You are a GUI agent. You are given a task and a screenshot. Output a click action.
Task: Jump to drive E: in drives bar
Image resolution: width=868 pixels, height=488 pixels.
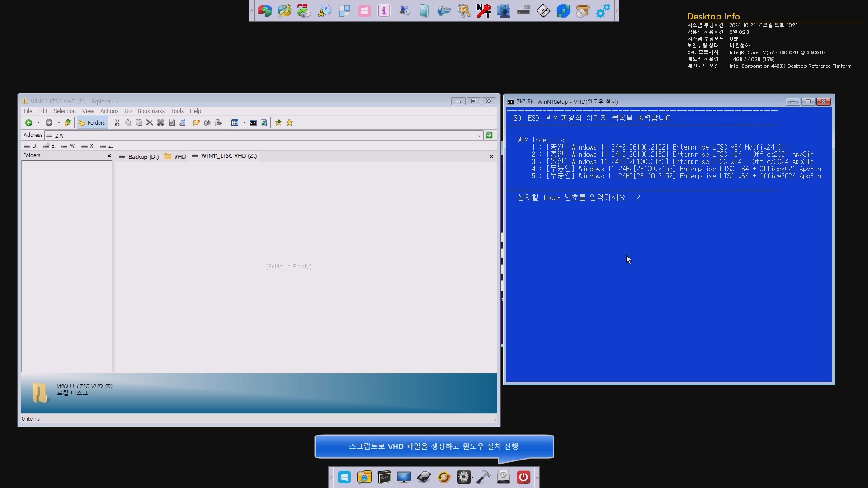[x=49, y=146]
